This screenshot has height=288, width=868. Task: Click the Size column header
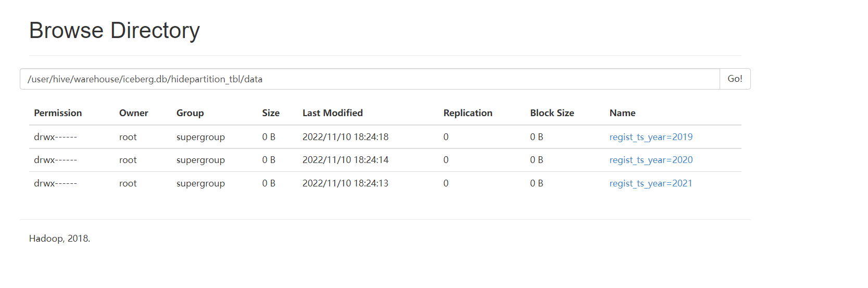271,113
